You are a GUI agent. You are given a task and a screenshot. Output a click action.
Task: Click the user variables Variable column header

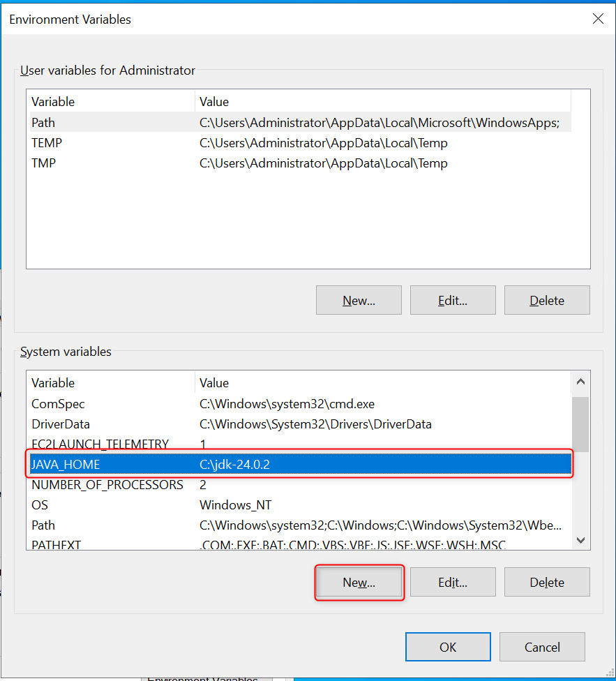(112, 102)
